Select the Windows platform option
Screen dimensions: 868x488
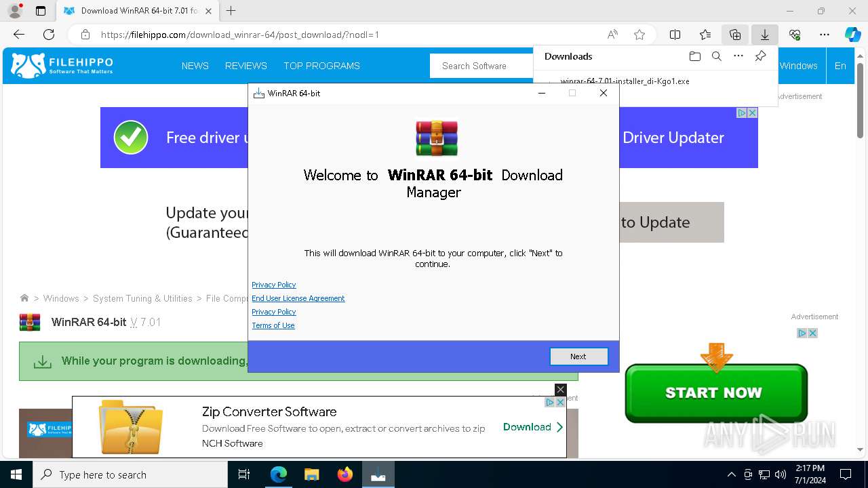(x=798, y=66)
